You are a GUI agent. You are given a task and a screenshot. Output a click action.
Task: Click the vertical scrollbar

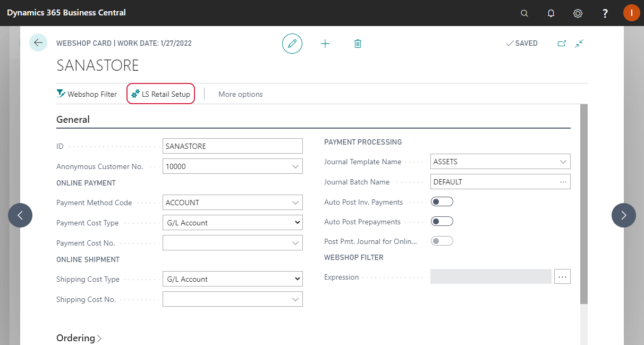(583, 204)
